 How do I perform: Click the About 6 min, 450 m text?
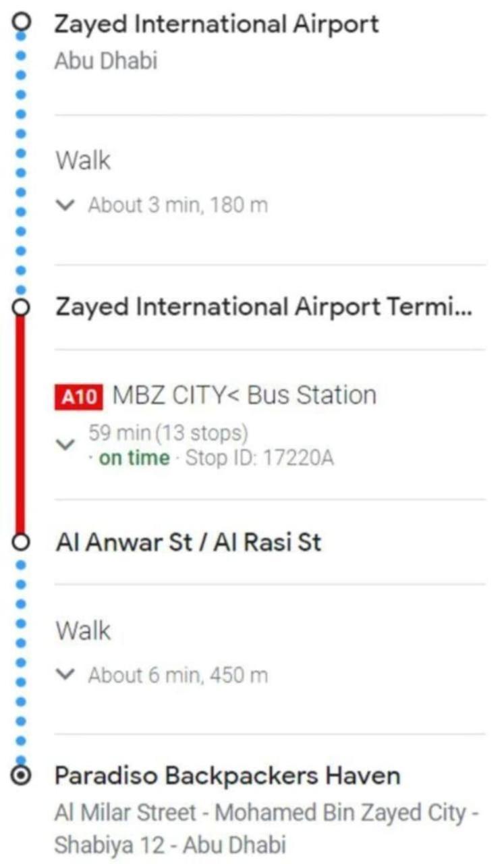point(178,675)
